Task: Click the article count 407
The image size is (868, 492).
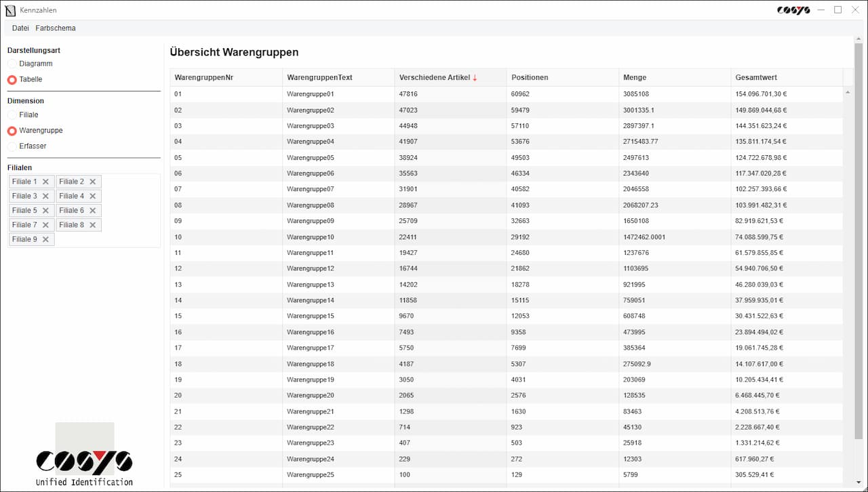Action: 405,443
